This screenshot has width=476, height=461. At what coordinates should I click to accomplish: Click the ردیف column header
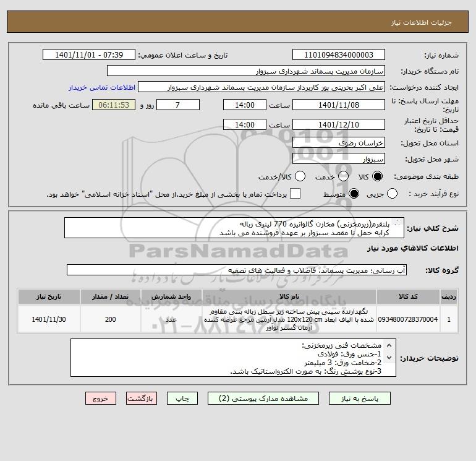[449, 296]
